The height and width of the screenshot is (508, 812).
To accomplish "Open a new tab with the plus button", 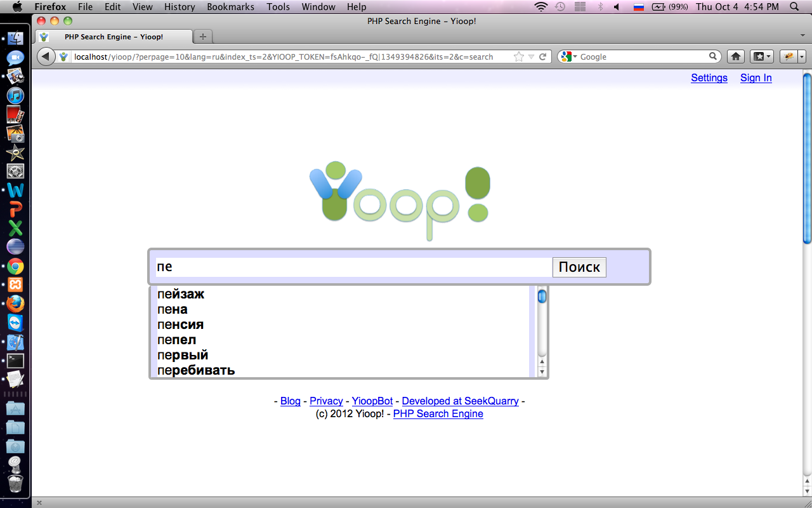I will [203, 36].
